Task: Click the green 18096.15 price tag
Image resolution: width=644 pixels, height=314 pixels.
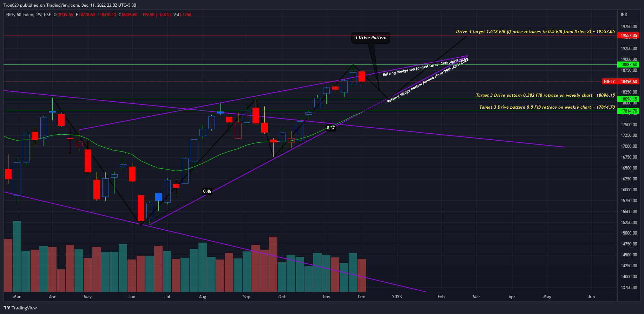Action: click(629, 99)
